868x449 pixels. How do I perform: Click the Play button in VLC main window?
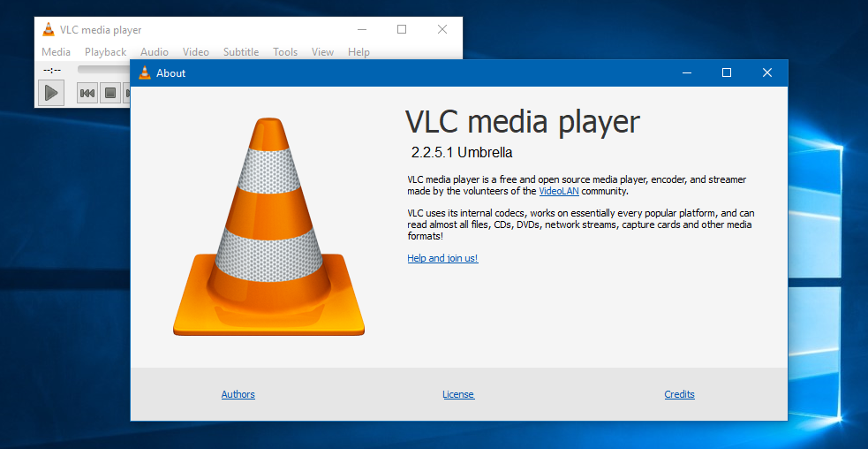click(x=51, y=93)
